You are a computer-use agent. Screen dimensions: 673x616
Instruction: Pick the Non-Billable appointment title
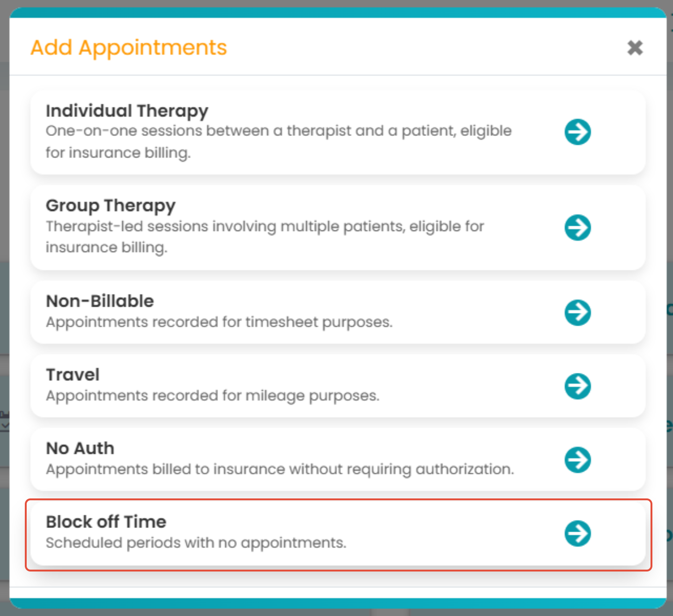100,301
